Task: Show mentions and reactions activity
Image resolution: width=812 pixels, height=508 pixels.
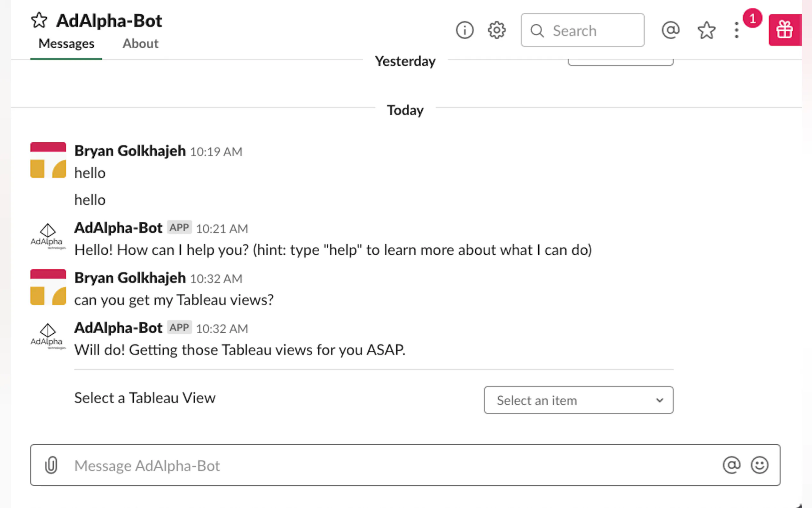Action: (670, 30)
